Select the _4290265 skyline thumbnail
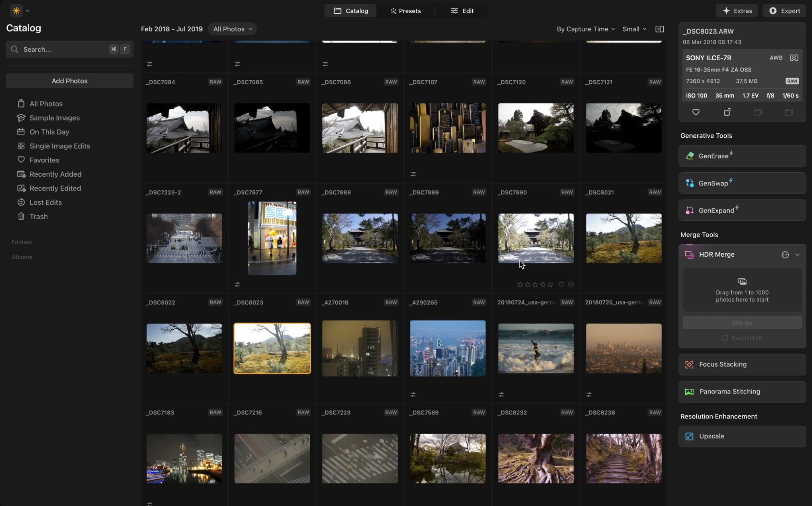This screenshot has width=812, height=506. (x=447, y=348)
